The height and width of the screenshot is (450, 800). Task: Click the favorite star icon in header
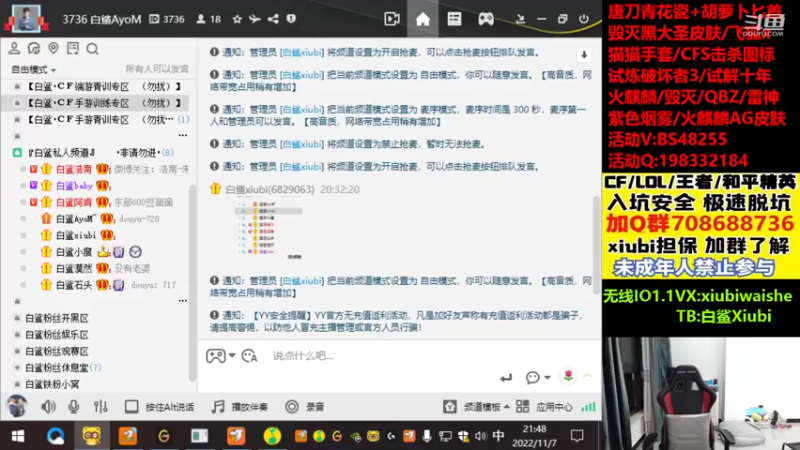237,19
